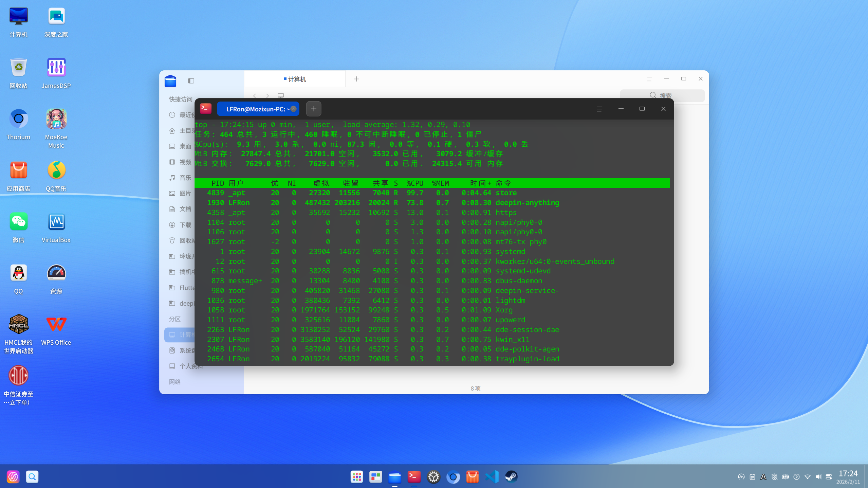Toggle quick settings panel in tray
The image size is (868, 488).
coord(829,477)
